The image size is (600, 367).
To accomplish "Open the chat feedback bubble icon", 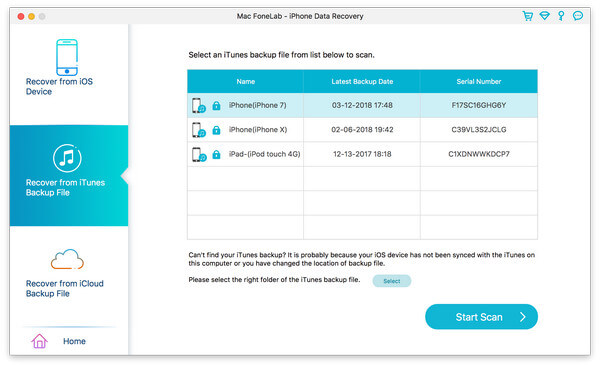I will click(x=578, y=16).
